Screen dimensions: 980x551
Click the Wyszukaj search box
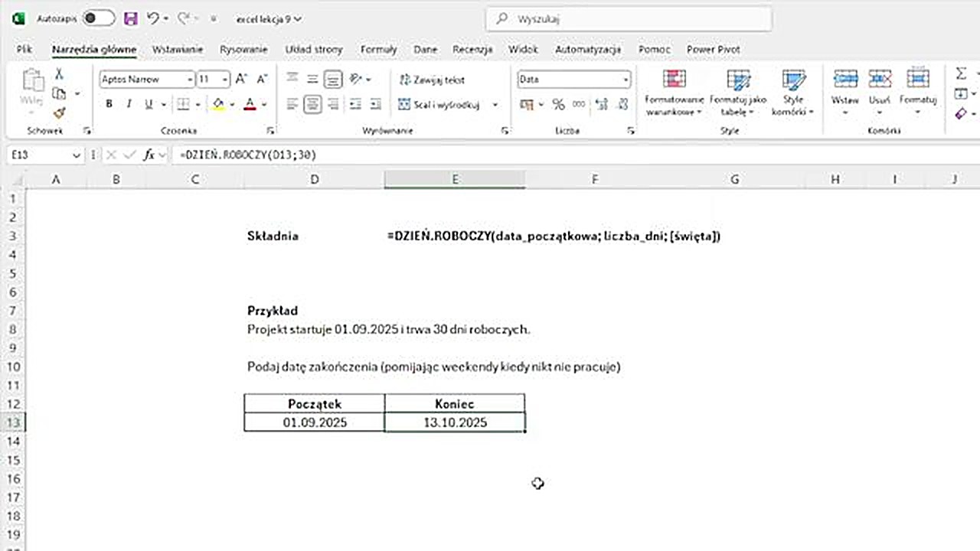(628, 18)
